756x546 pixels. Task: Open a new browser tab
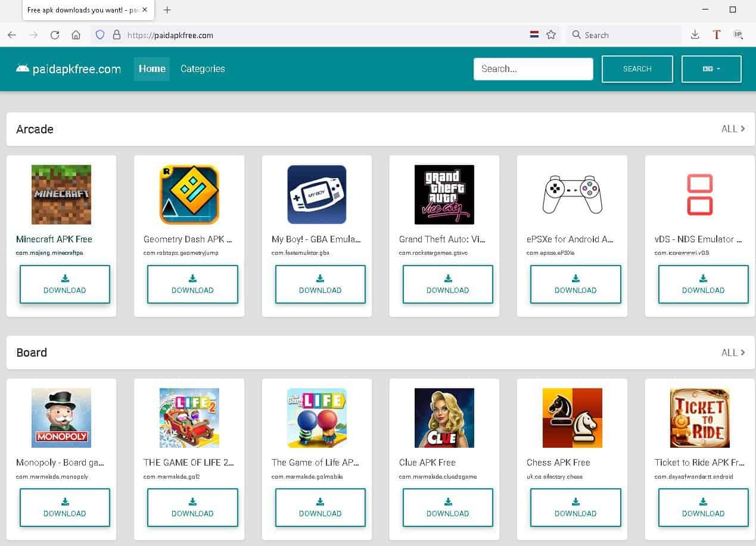point(167,10)
